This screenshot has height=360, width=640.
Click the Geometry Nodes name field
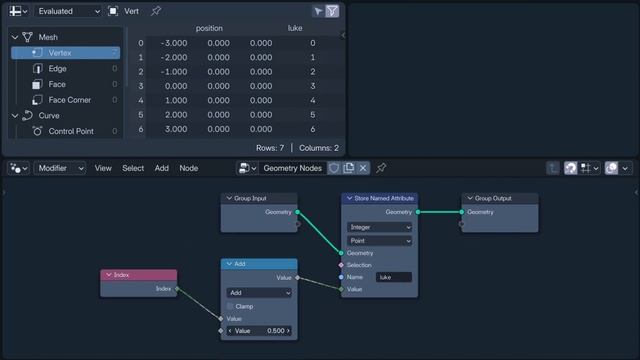(x=293, y=168)
